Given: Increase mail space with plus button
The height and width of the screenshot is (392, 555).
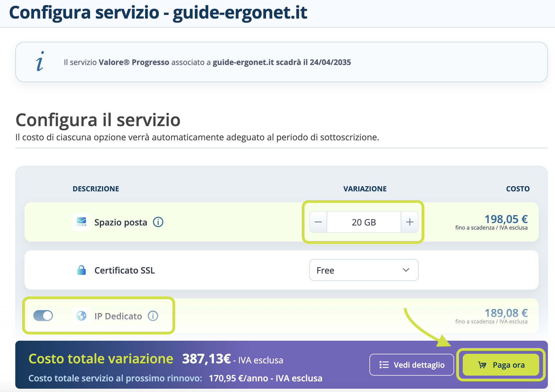Looking at the screenshot, I should pos(410,222).
